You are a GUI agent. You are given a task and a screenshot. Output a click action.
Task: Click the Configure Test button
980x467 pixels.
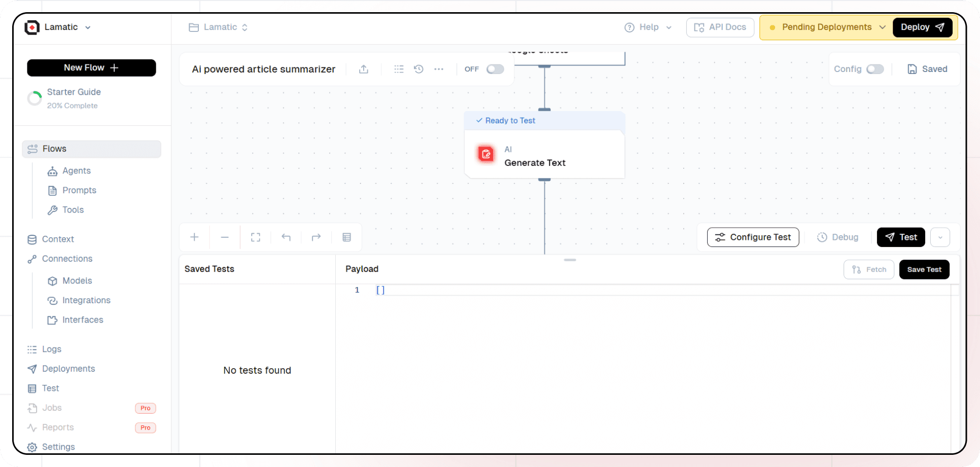(753, 237)
